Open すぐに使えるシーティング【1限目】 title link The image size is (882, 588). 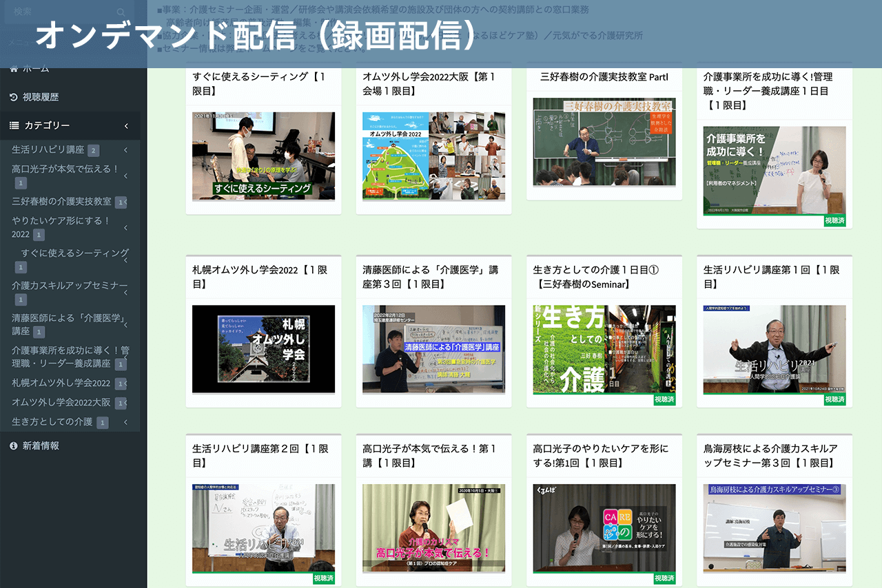pyautogui.click(x=259, y=84)
